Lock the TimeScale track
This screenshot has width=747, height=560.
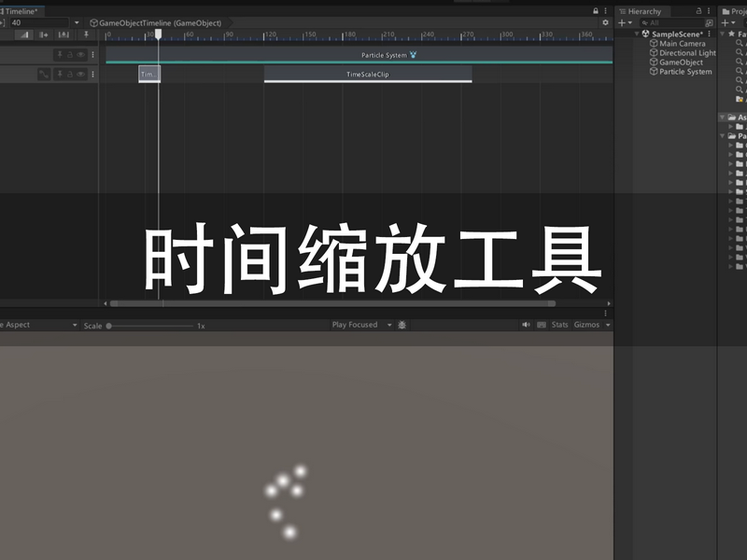click(70, 74)
